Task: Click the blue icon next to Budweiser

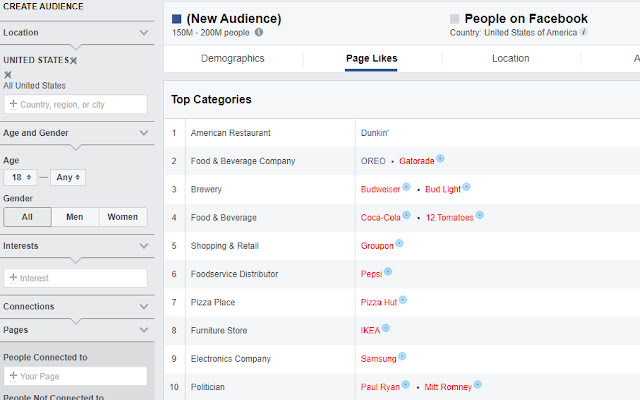Action: click(x=406, y=187)
